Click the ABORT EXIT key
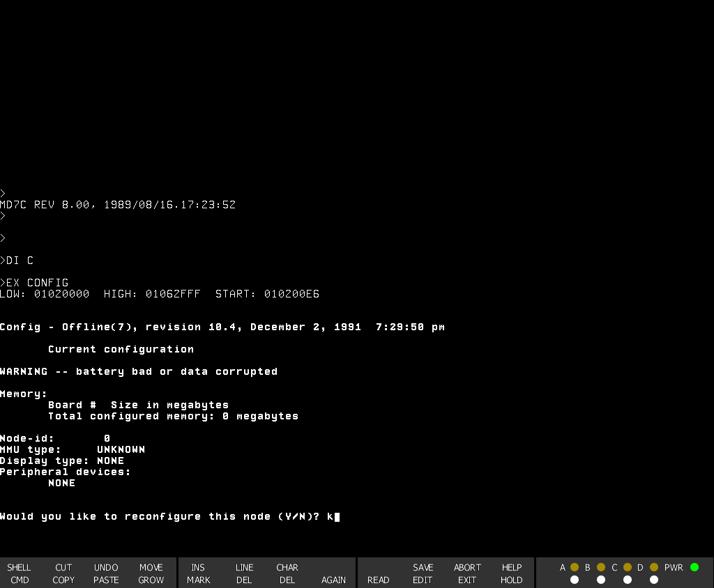The width and height of the screenshot is (714, 588). 467,573
